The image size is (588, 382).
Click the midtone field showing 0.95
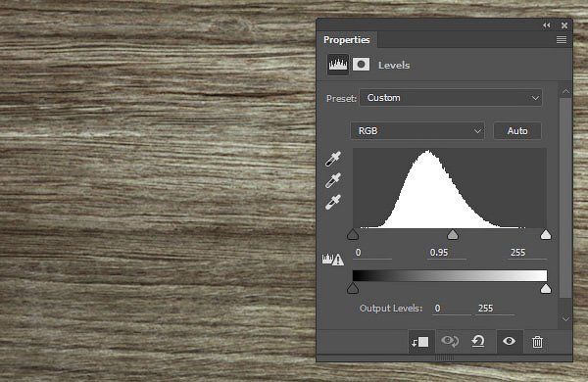pyautogui.click(x=446, y=253)
